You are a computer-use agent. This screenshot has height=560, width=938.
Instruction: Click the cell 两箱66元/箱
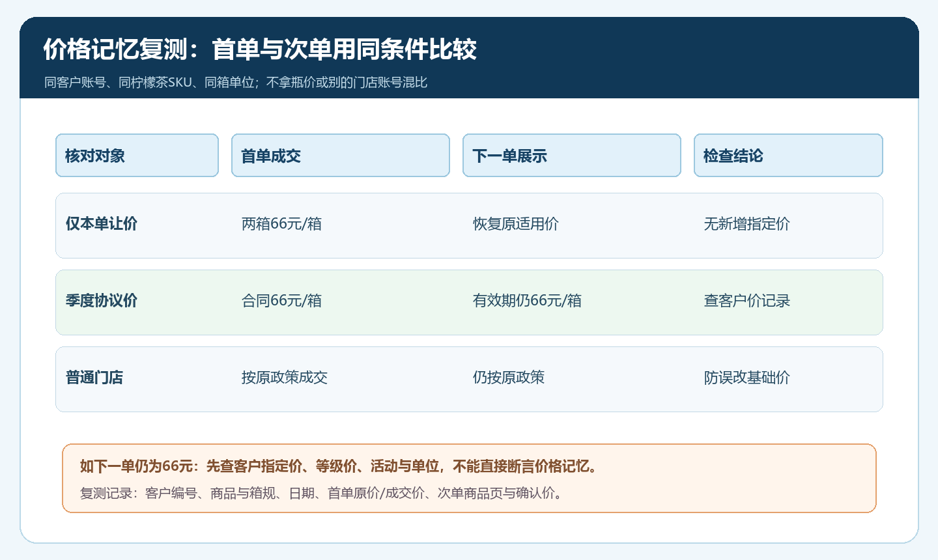pos(281,224)
